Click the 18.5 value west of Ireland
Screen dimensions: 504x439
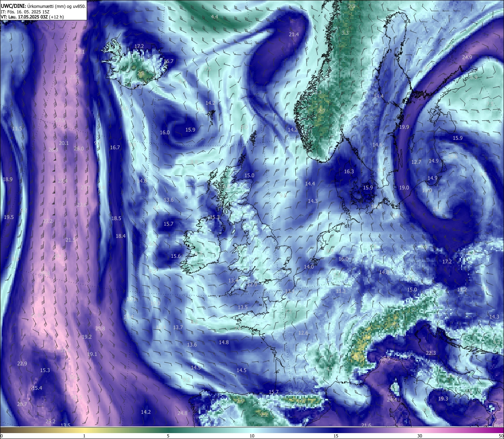pyautogui.click(x=116, y=218)
